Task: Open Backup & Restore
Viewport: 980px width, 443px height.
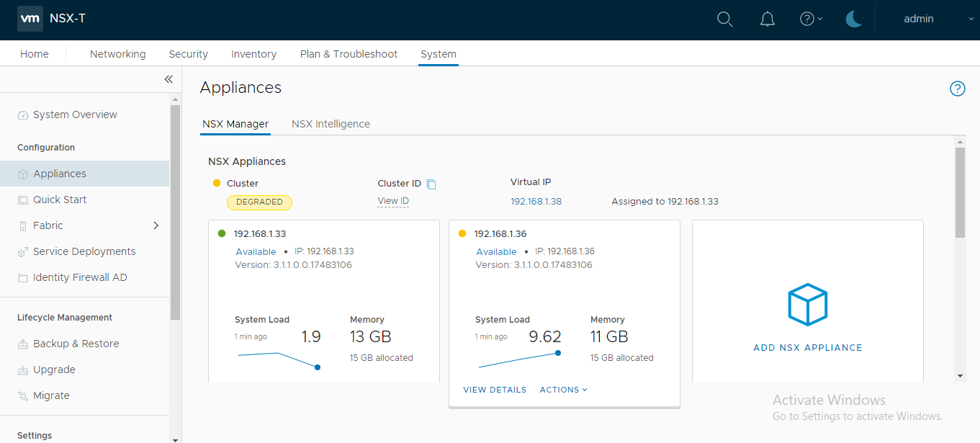Action: point(76,344)
